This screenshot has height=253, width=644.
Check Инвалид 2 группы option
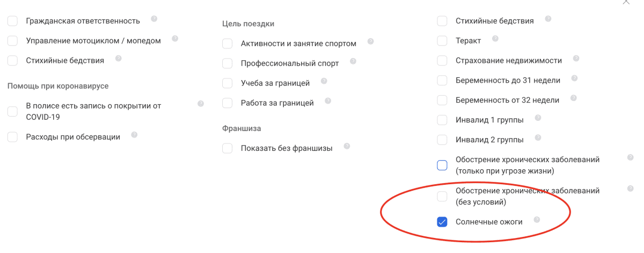coord(442,140)
